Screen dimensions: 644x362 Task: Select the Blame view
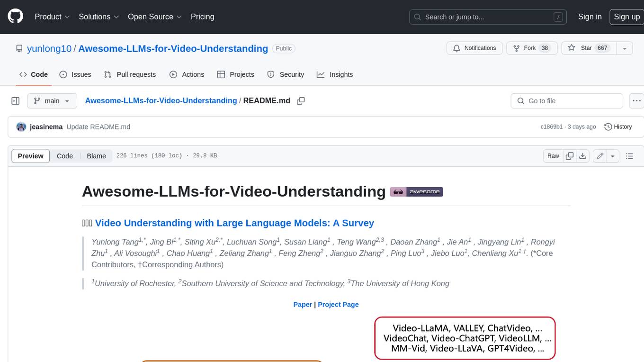coord(96,156)
